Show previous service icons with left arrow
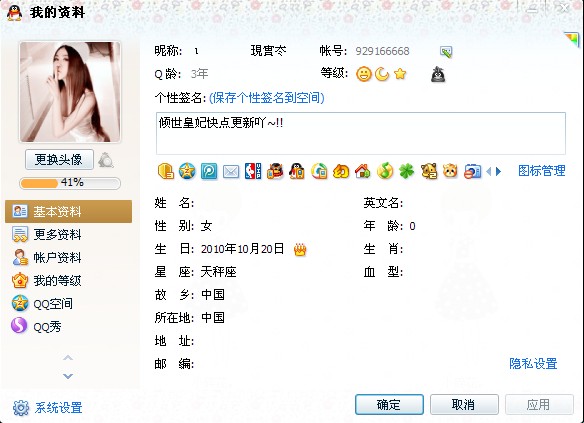Viewport: 584px width, 423px height. (489, 172)
